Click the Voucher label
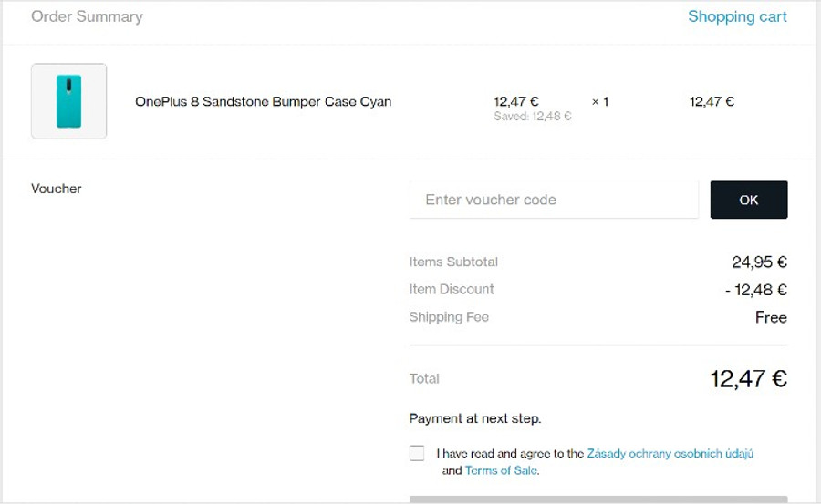The height and width of the screenshot is (504, 821). click(x=57, y=189)
